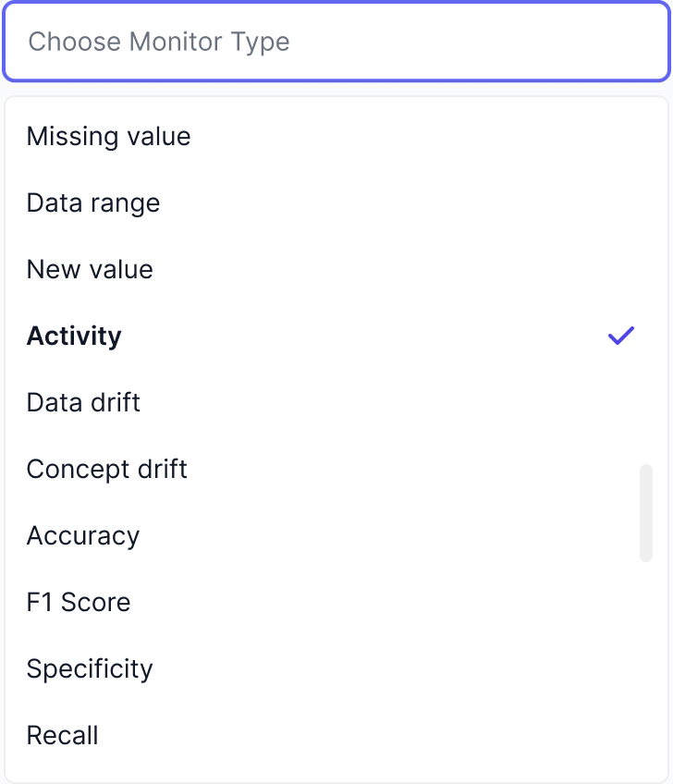Select Concept drift monitor type
The width and height of the screenshot is (673, 784).
point(107,470)
